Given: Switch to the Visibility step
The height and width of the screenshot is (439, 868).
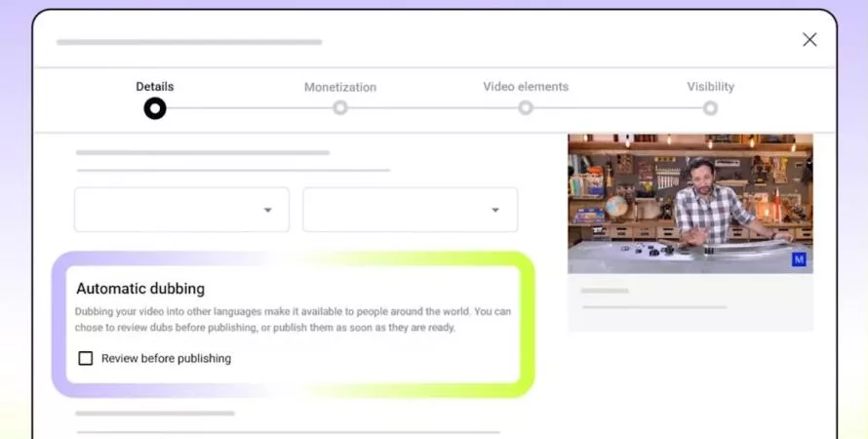Looking at the screenshot, I should click(x=710, y=87).
